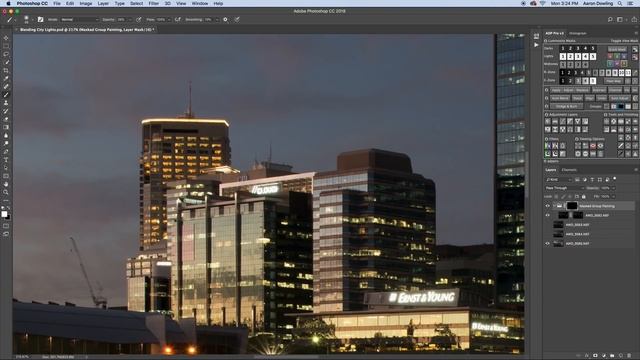Select the Lasso tool
Image resolution: width=640 pixels, height=360 pixels.
click(x=6, y=54)
